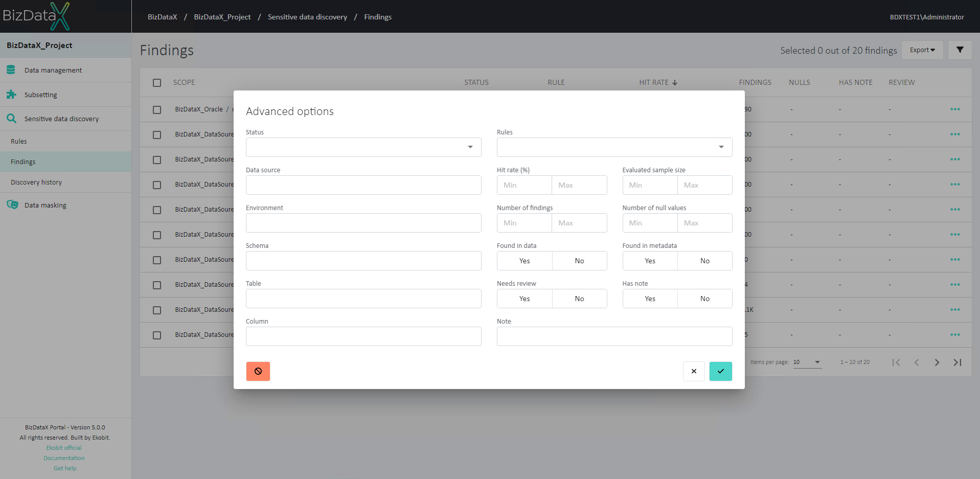This screenshot has height=479, width=980.
Task: Open Data masking in the sidebar
Action: [x=65, y=205]
